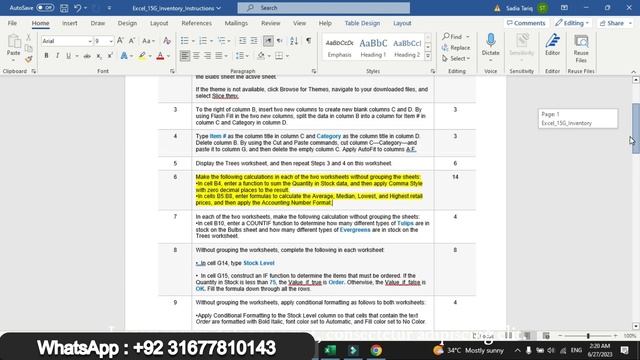Click the Save disk icon in title bar
The width and height of the screenshot is (640, 360).
click(x=64, y=8)
